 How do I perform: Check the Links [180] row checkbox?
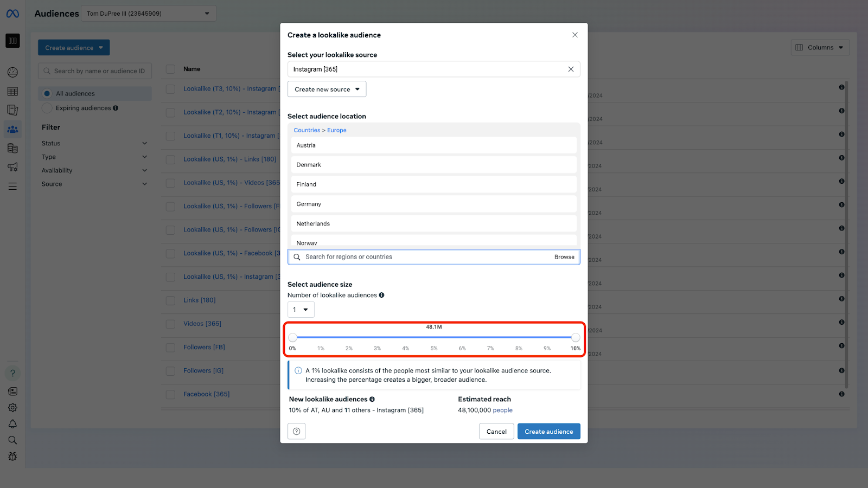coord(170,300)
